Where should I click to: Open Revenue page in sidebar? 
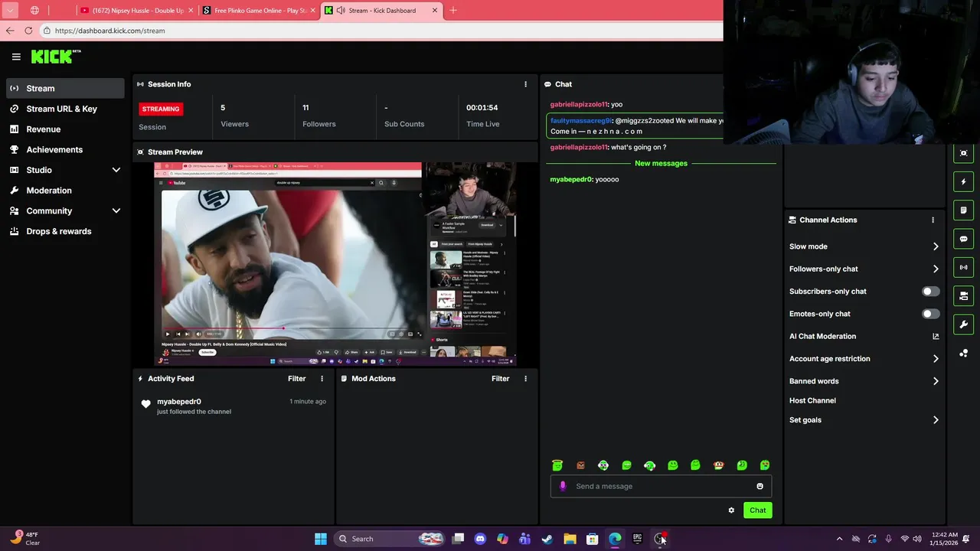65,129
